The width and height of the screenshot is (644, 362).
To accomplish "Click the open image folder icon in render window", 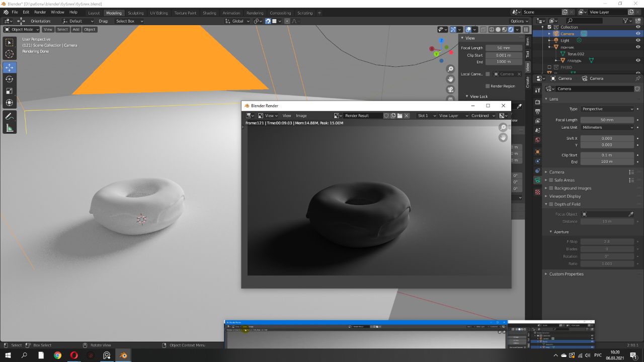I will click(x=399, y=116).
